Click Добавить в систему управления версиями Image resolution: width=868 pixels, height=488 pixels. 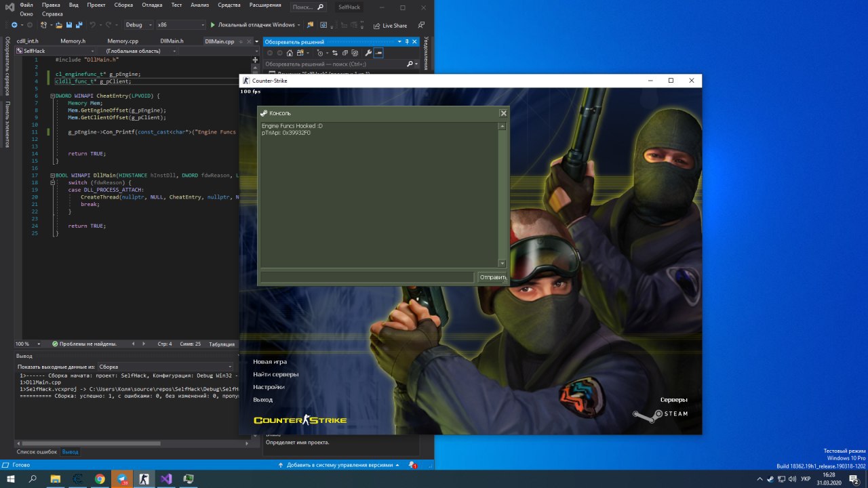340,465
